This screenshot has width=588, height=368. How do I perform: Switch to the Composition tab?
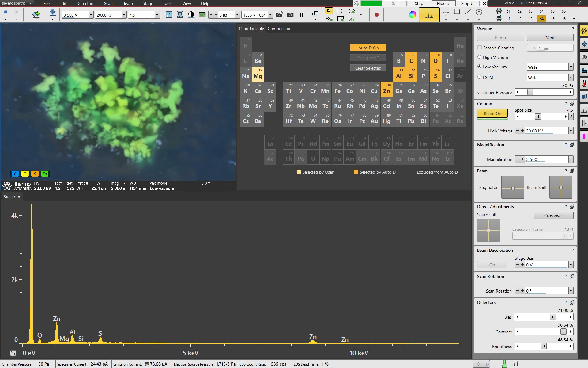[x=279, y=29]
